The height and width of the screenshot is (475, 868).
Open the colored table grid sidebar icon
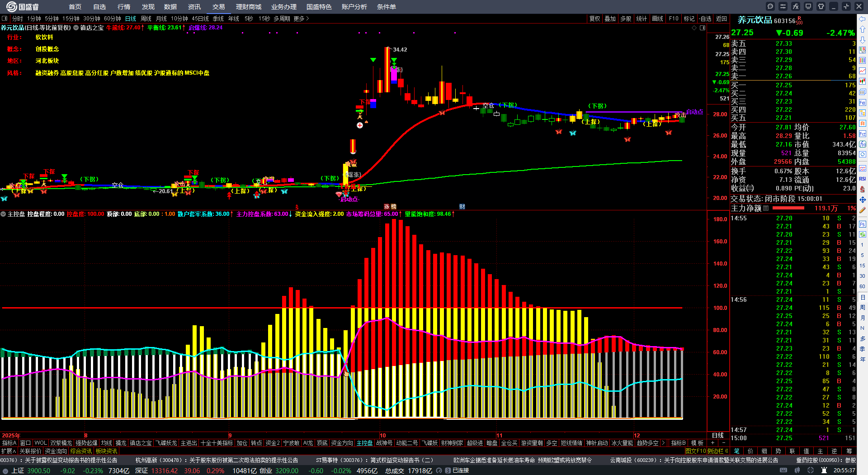click(863, 61)
